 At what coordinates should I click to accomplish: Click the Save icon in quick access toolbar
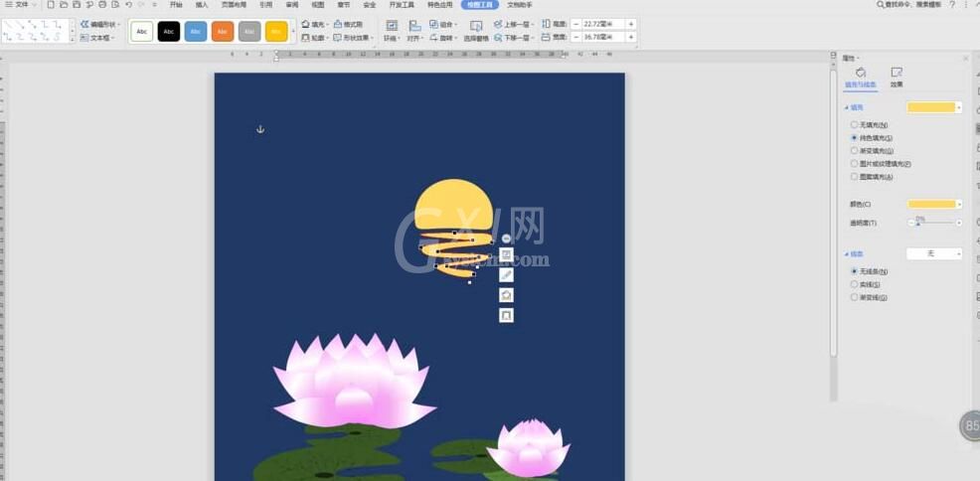pos(77,4)
